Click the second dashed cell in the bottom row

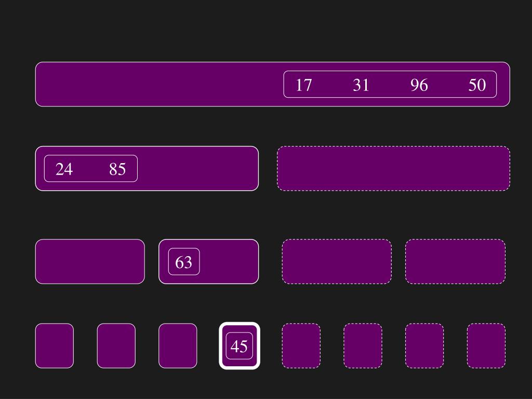click(363, 345)
